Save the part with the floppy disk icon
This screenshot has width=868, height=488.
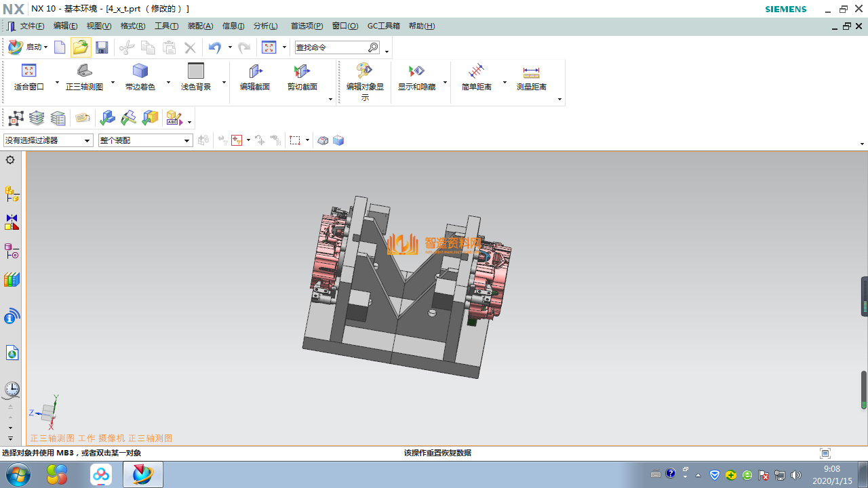point(102,47)
